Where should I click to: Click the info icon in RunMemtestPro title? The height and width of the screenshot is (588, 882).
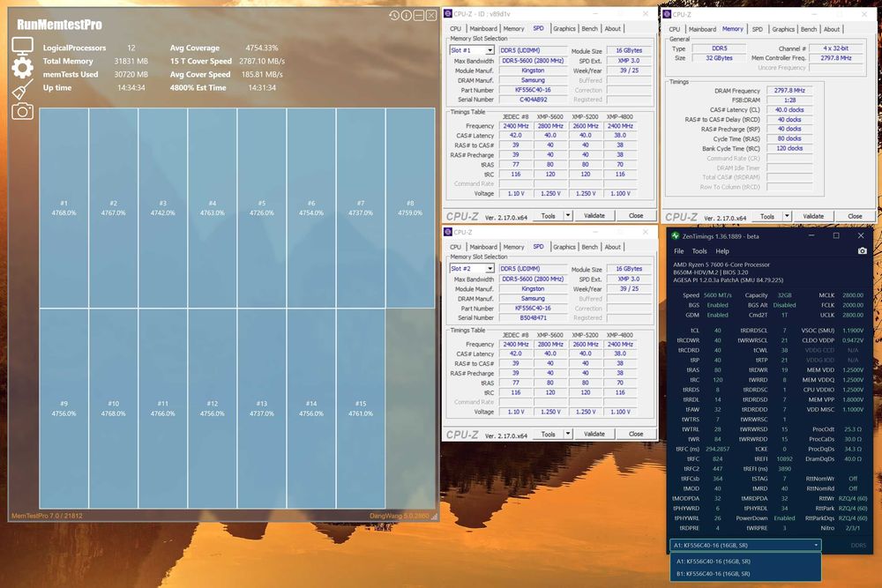pyautogui.click(x=406, y=15)
